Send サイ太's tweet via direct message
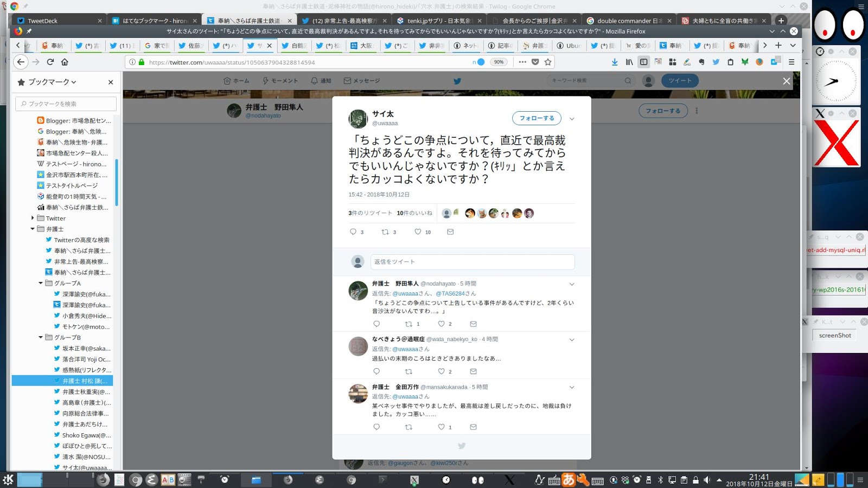This screenshot has height=488, width=868. [450, 232]
